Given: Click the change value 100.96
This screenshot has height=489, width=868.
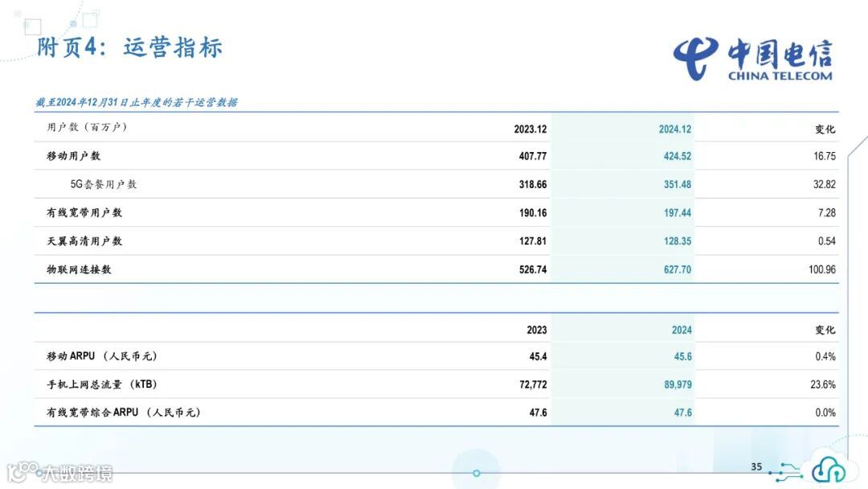Looking at the screenshot, I should pos(822,269).
